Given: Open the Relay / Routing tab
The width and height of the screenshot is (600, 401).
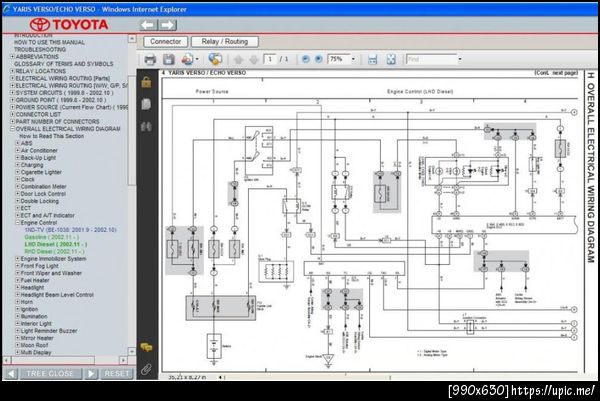Looking at the screenshot, I should (x=225, y=41).
